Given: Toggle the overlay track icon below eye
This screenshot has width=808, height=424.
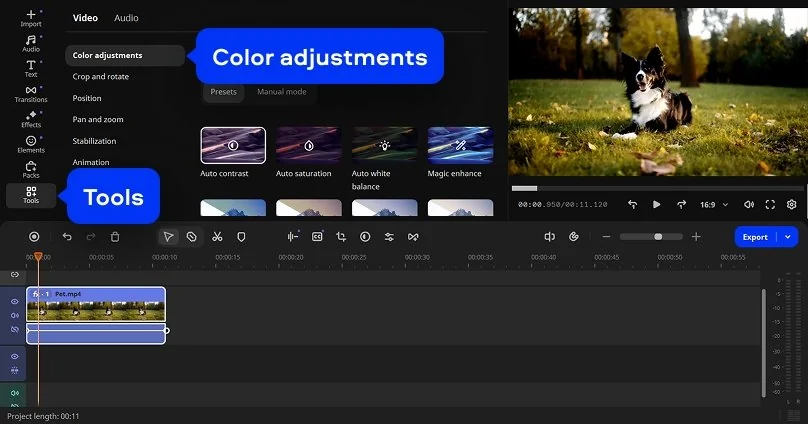Looking at the screenshot, I should tap(14, 370).
